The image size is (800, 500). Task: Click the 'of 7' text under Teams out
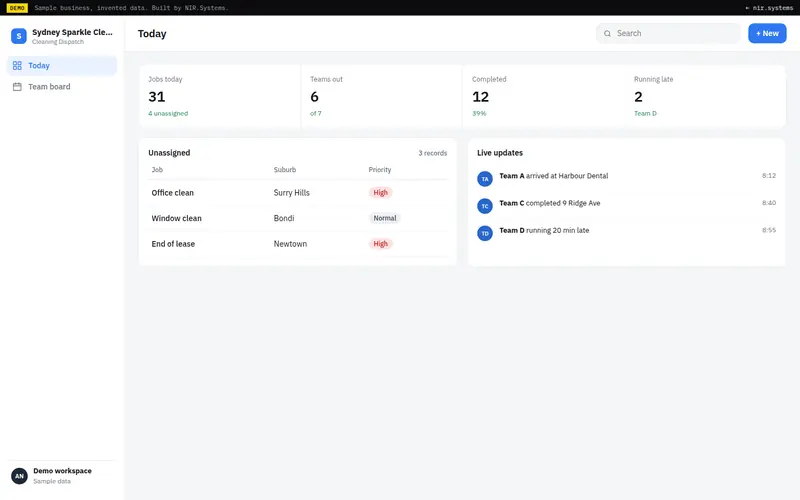tap(316, 113)
